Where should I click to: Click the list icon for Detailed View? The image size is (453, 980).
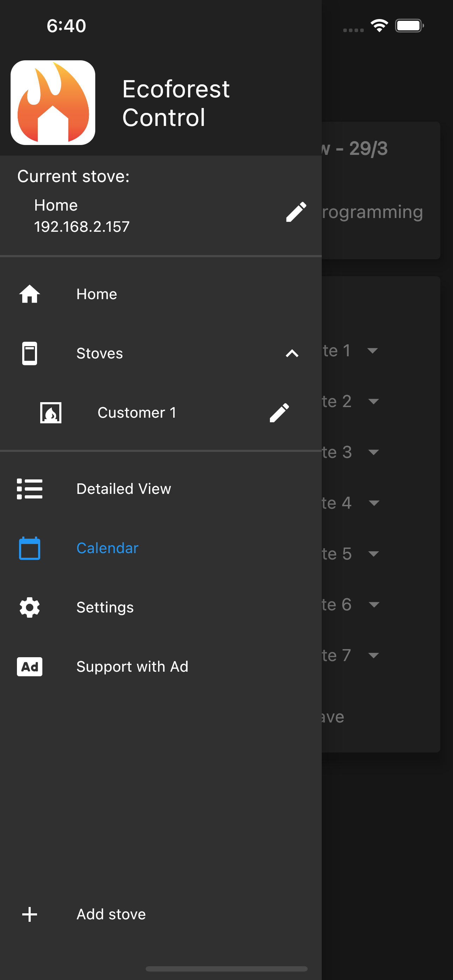30,489
